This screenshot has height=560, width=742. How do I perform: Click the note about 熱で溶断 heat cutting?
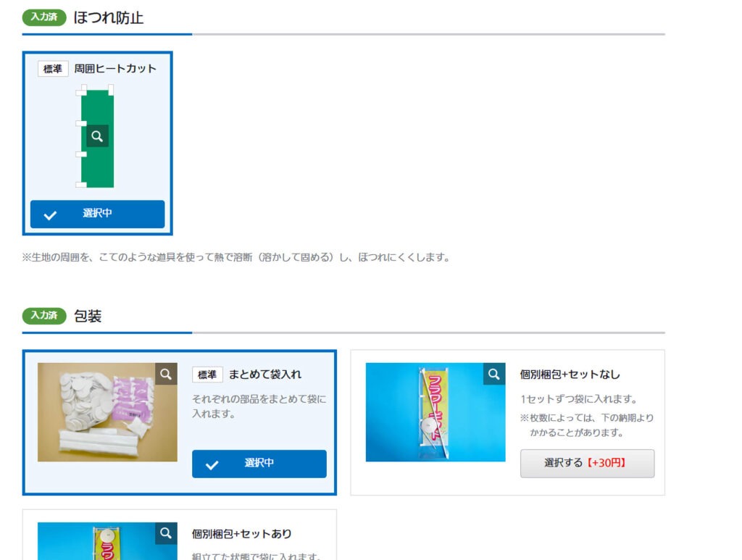(236, 257)
